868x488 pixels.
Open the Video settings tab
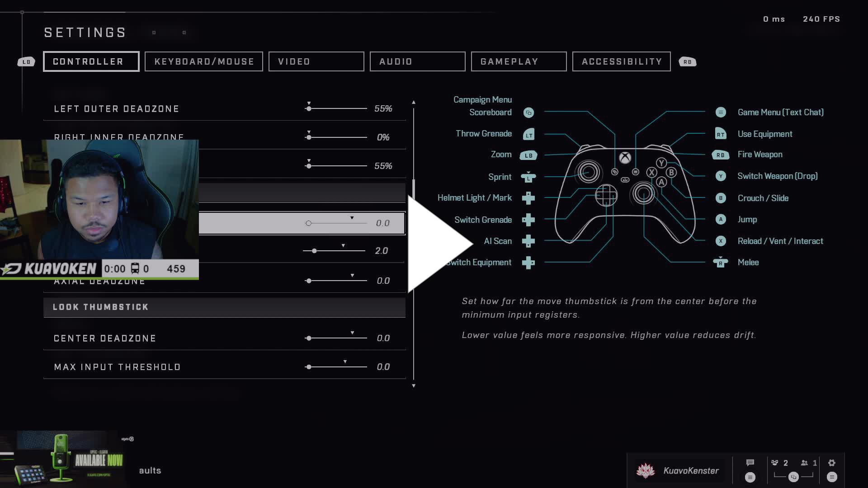click(316, 61)
